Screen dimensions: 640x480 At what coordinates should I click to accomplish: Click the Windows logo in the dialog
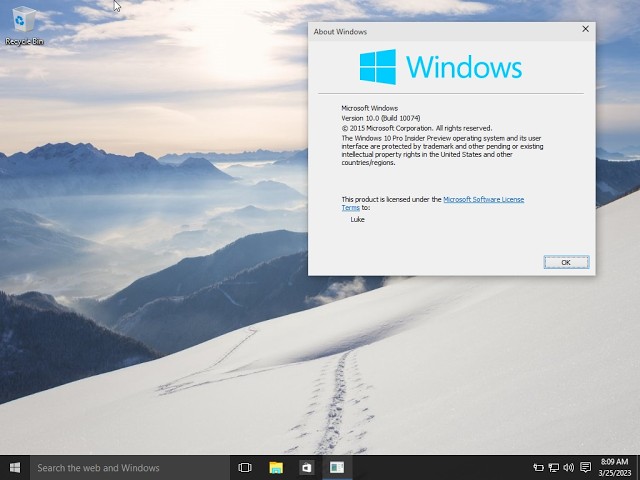pyautogui.click(x=441, y=67)
